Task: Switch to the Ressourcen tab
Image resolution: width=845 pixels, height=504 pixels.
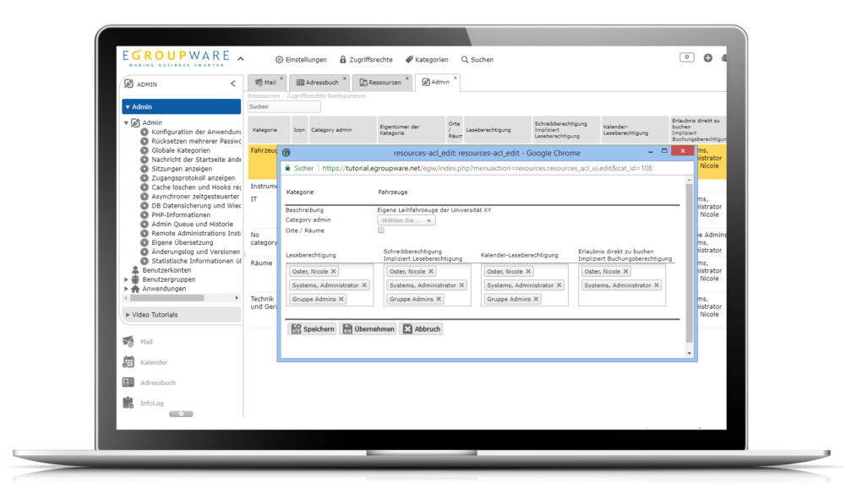Action: click(x=380, y=83)
